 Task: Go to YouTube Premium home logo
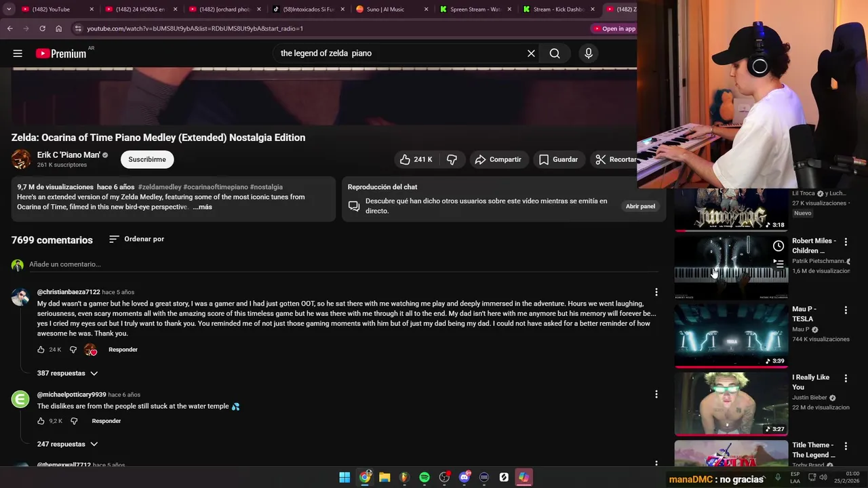tap(61, 54)
